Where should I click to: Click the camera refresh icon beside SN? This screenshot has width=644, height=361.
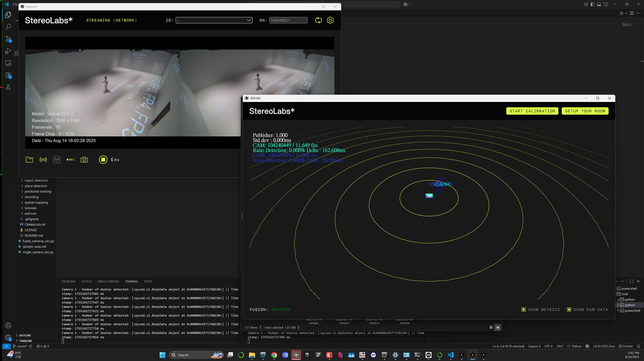[318, 20]
